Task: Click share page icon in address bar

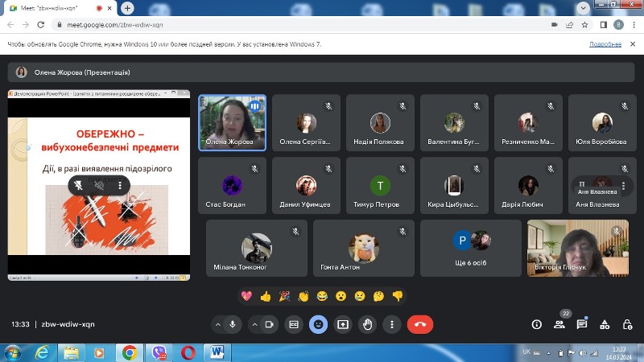Action: [x=570, y=25]
